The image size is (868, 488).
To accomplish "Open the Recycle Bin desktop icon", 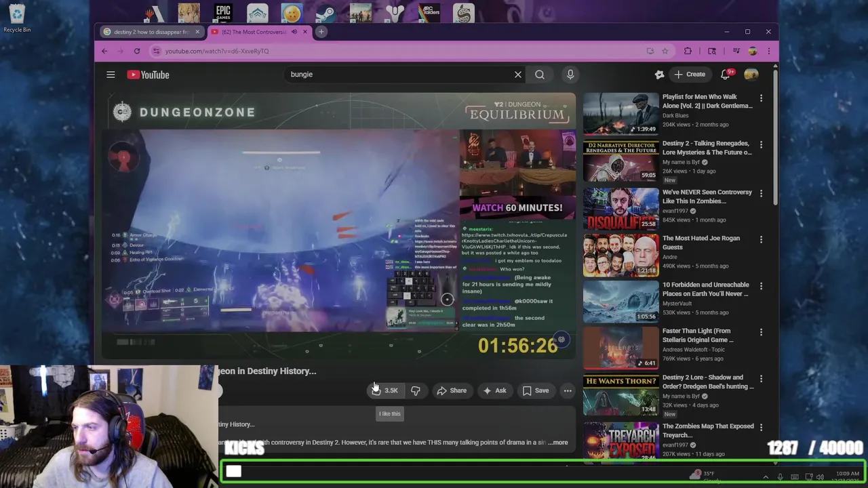I will pos(17,18).
